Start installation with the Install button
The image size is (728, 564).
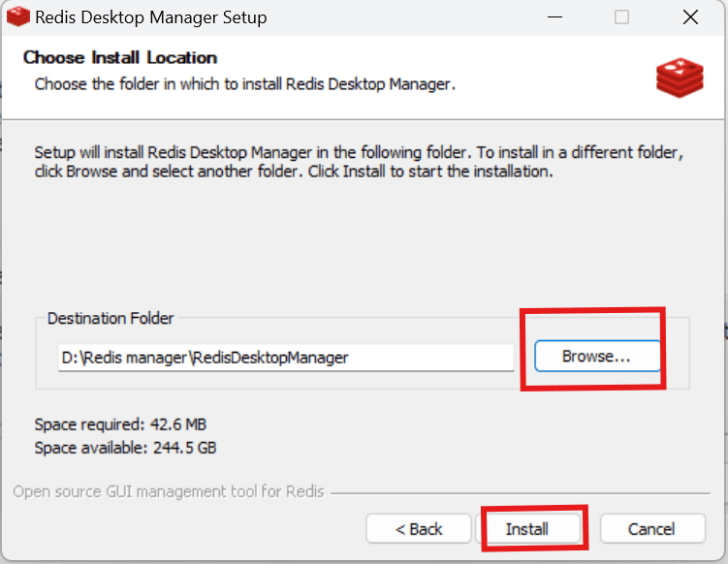click(x=528, y=528)
